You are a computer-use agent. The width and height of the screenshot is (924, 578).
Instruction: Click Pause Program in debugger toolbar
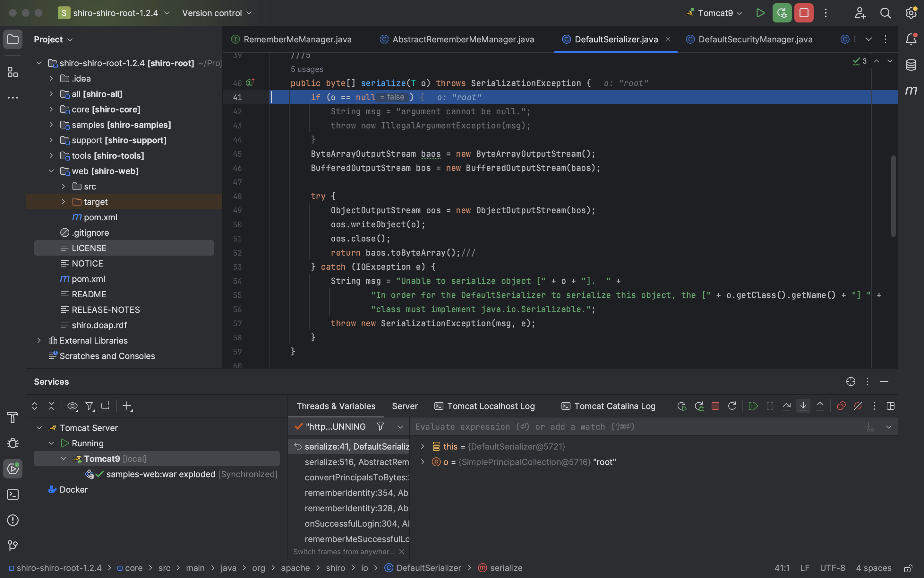point(770,406)
